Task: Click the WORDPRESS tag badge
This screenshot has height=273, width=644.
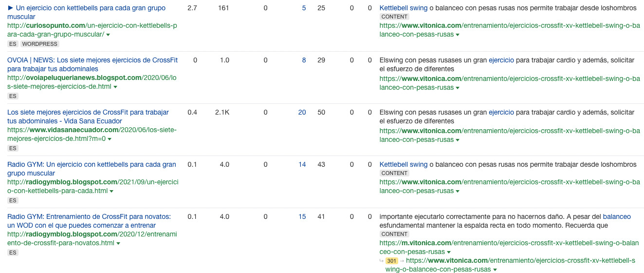Action: click(40, 44)
